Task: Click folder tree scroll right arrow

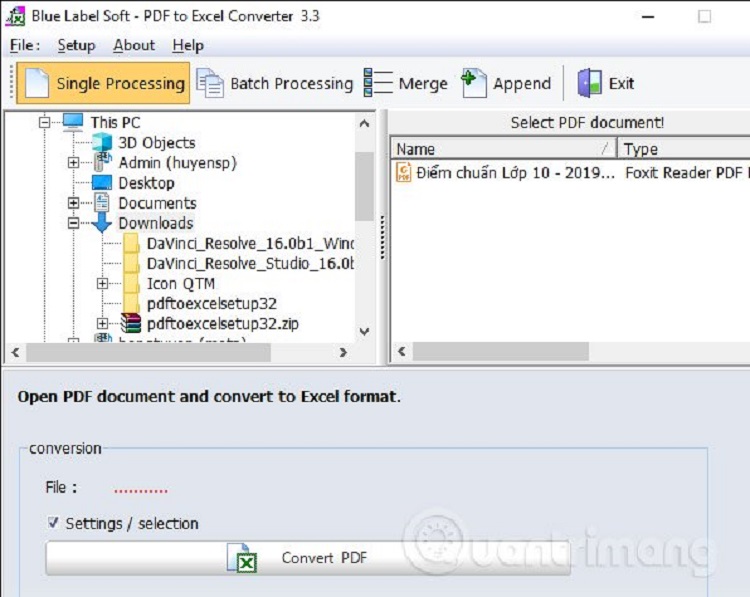Action: pos(343,352)
